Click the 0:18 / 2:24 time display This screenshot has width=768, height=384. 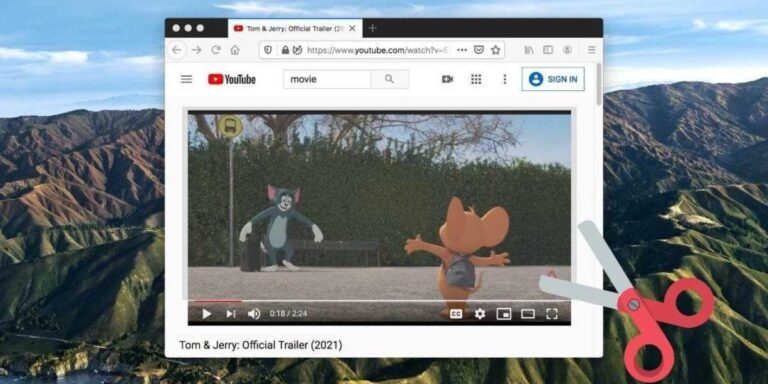pos(288,314)
